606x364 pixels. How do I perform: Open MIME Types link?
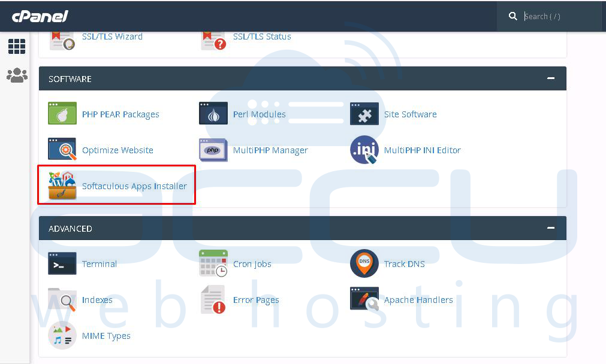pyautogui.click(x=106, y=336)
